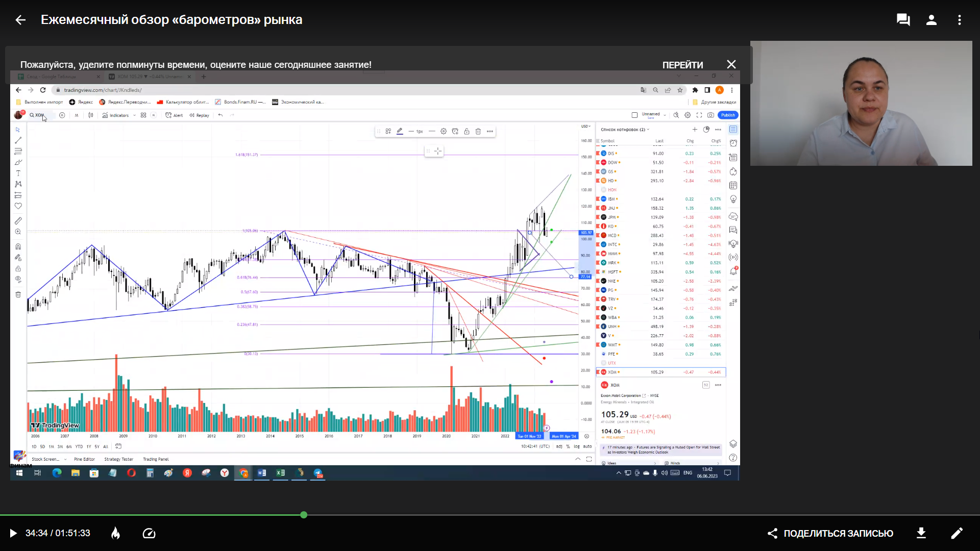
Task: Open the player's three-dot options menu
Action: (960, 20)
